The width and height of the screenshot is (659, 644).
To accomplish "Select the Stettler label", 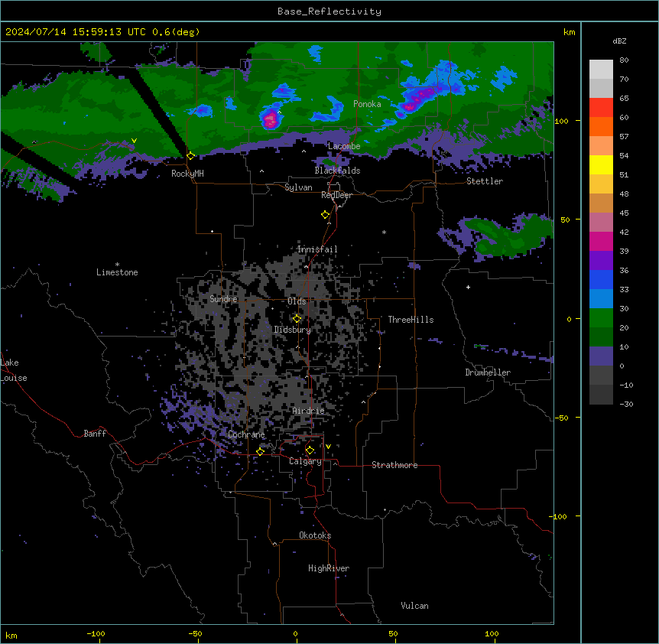I will coord(485,181).
